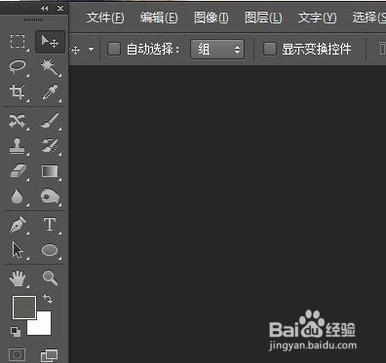Select the Ellipse shape tool
The width and height of the screenshot is (386, 363).
coord(50,250)
